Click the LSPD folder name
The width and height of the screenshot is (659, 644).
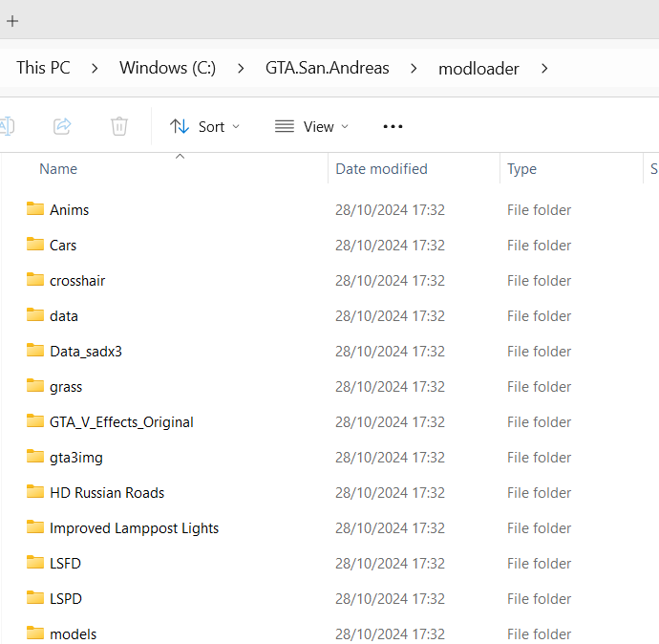(66, 598)
